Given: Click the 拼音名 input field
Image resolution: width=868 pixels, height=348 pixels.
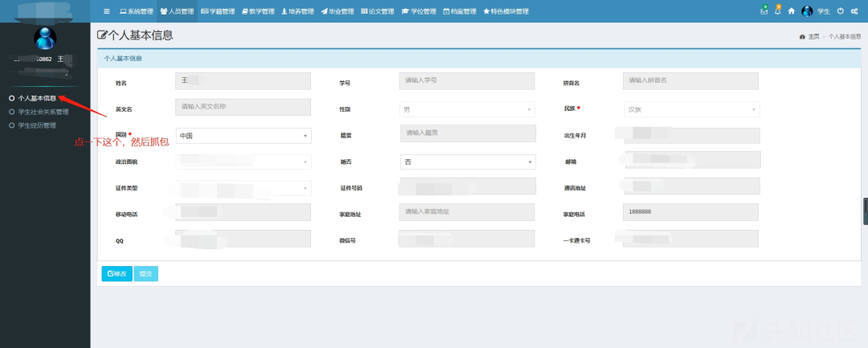Looking at the screenshot, I should click(x=690, y=81).
